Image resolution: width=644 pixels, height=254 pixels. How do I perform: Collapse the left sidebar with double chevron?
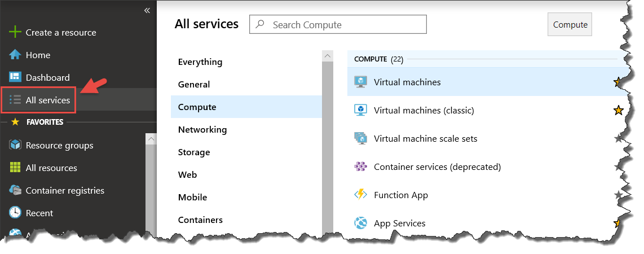click(x=147, y=11)
